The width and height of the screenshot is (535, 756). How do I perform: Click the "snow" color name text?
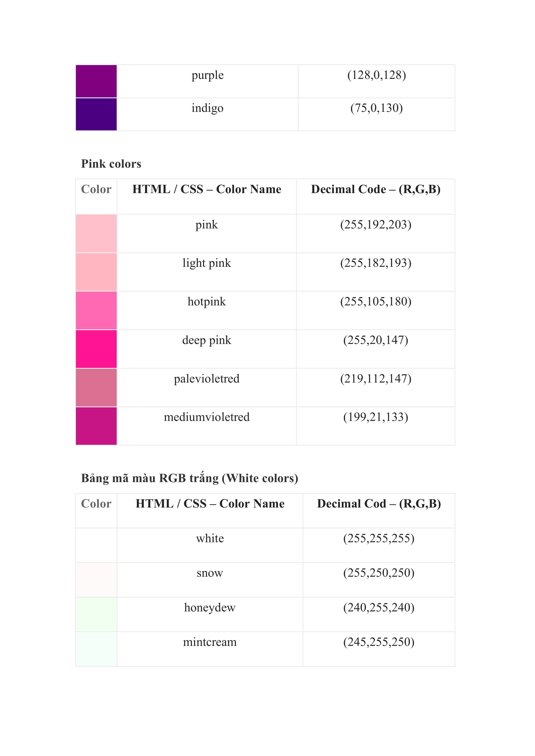(x=210, y=573)
